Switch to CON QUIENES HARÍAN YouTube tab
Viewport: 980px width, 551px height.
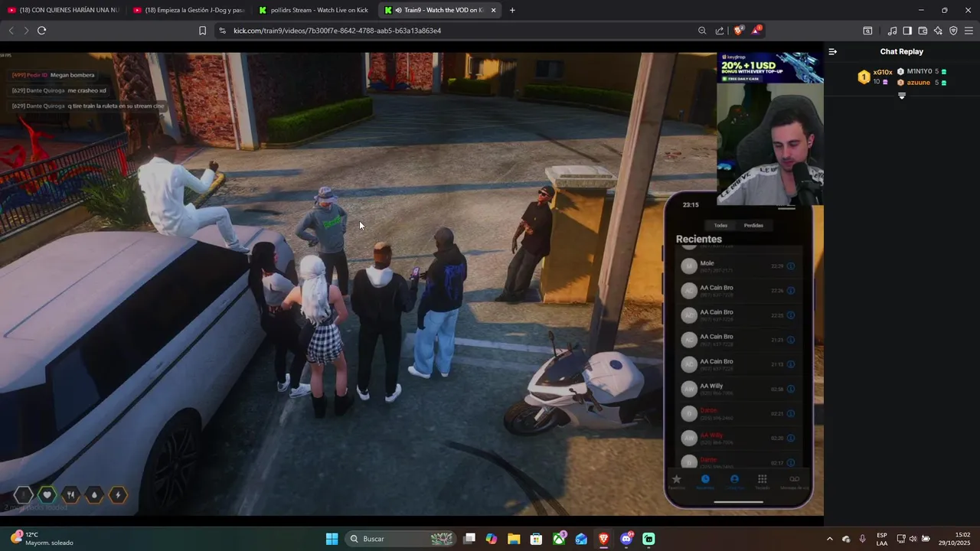[64, 10]
